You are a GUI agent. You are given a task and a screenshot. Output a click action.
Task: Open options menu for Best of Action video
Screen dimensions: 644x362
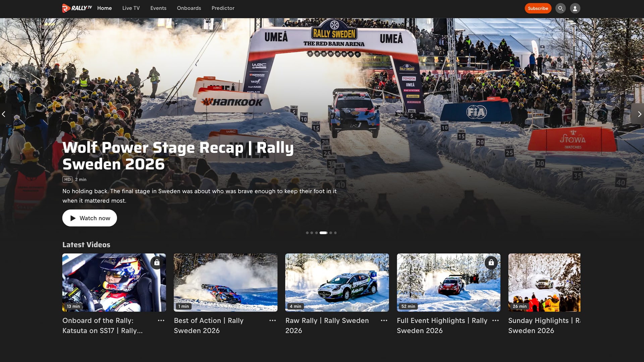click(x=272, y=321)
